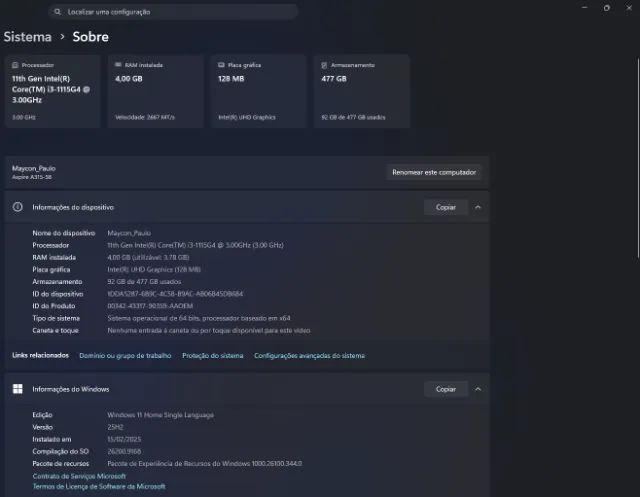Select the Tipo de sistema value text
The width and height of the screenshot is (640, 497).
point(199,318)
